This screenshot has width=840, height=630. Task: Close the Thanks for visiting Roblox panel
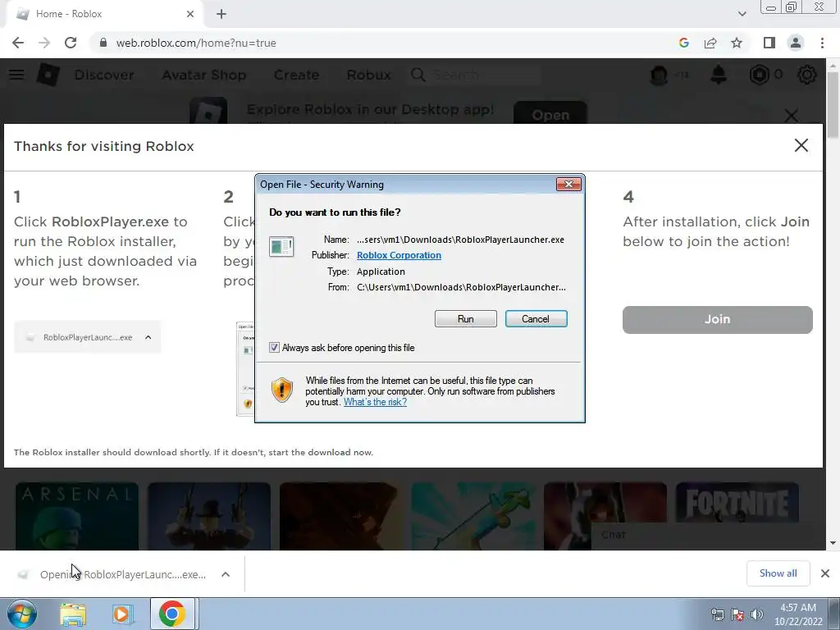[801, 145]
